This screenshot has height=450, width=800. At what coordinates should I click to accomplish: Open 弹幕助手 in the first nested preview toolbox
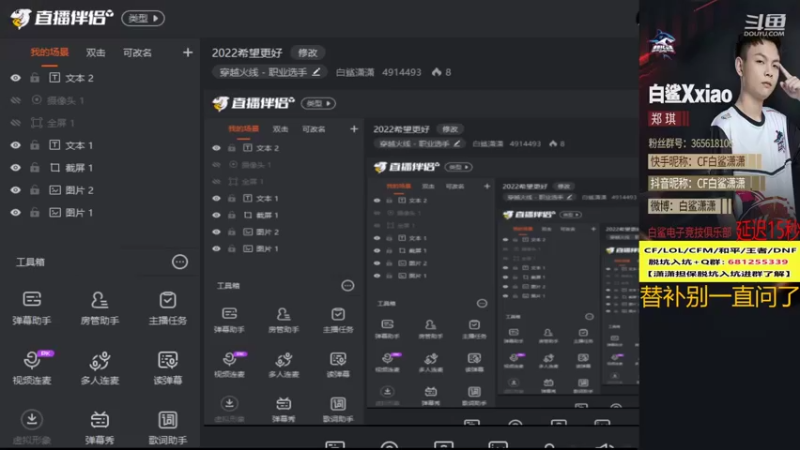229,320
